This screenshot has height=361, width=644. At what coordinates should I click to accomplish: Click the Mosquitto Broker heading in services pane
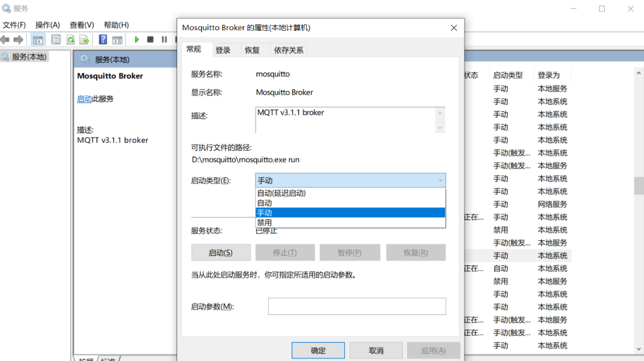[110, 76]
